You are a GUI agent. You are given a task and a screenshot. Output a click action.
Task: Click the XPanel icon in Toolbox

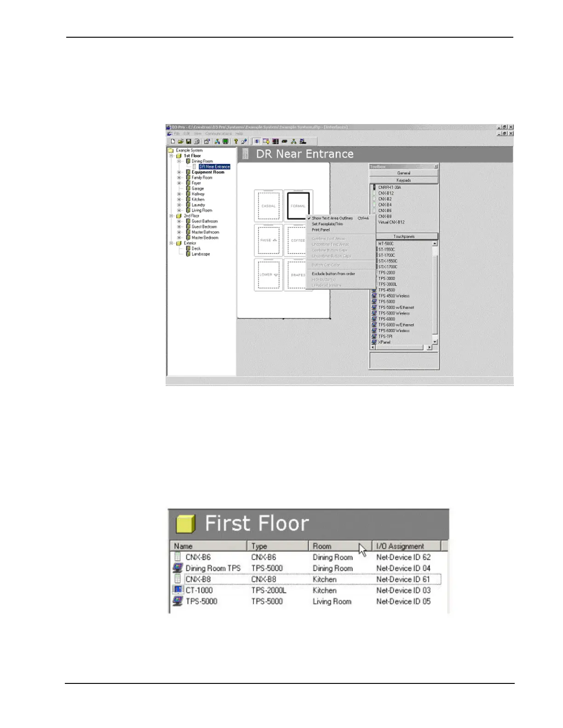click(374, 342)
